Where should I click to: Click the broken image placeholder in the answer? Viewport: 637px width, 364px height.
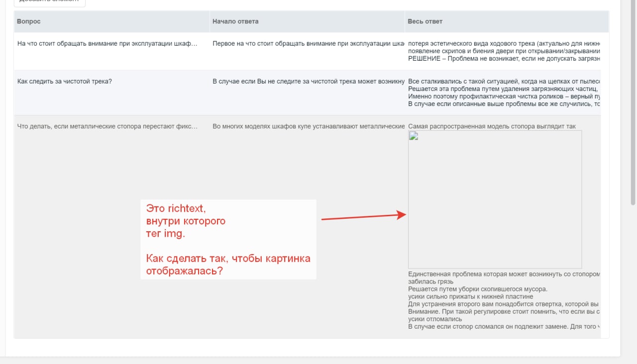point(495,199)
